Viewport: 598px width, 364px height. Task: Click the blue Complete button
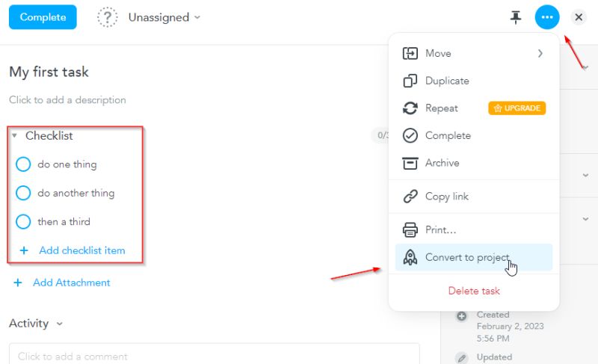coord(43,17)
